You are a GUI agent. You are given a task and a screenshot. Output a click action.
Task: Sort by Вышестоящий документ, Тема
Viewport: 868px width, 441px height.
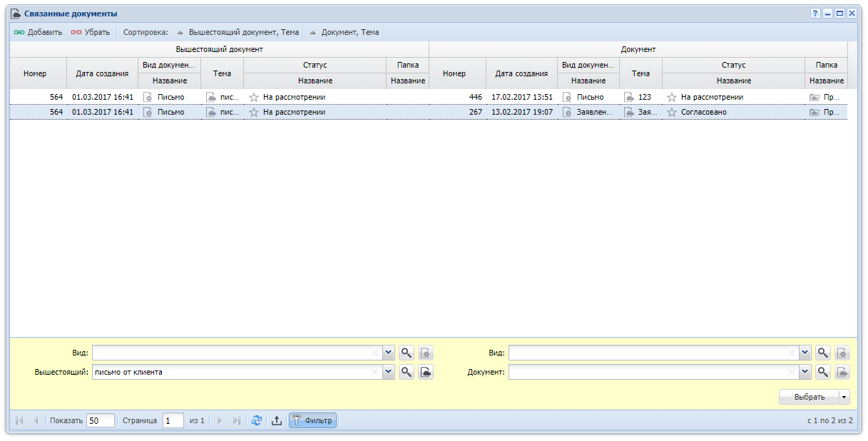click(238, 32)
